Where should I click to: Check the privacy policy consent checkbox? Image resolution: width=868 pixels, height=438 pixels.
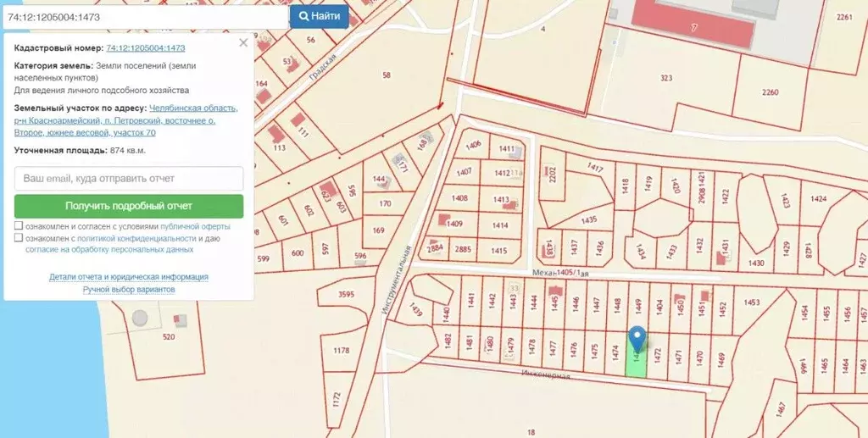coord(19,238)
